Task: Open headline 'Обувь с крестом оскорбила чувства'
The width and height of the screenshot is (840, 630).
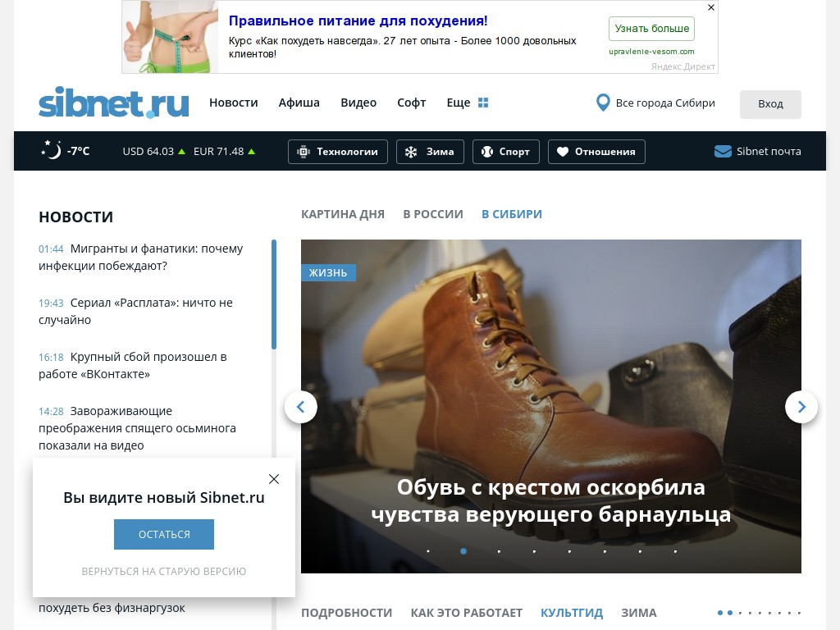Action: tap(550, 501)
